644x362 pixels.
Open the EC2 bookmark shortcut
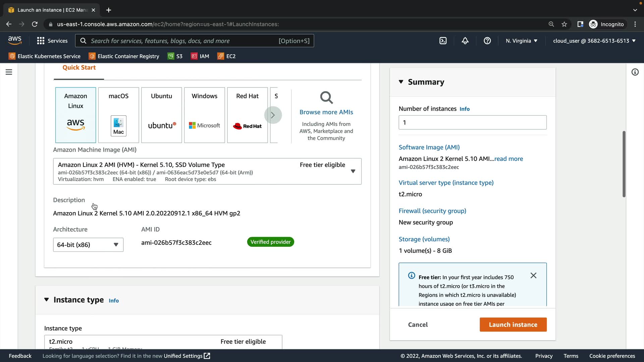pyautogui.click(x=226, y=56)
